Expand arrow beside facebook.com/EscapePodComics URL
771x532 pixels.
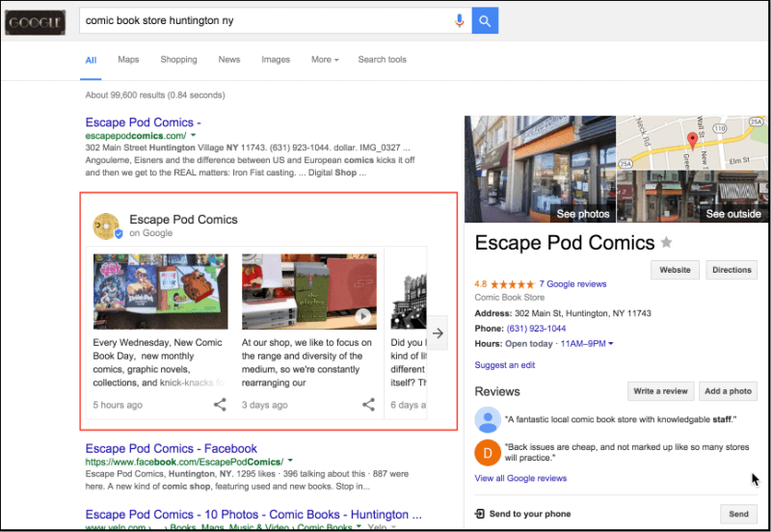pos(290,461)
